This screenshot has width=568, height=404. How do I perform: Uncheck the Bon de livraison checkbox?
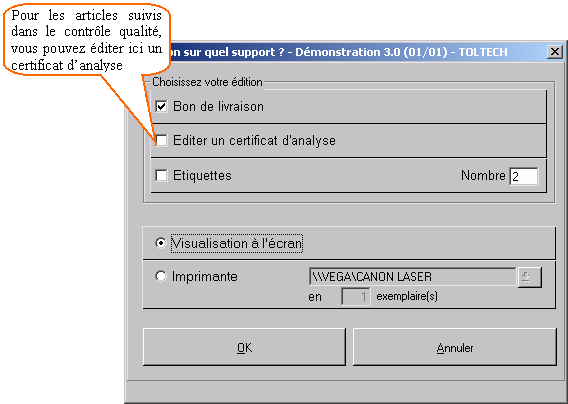[161, 107]
